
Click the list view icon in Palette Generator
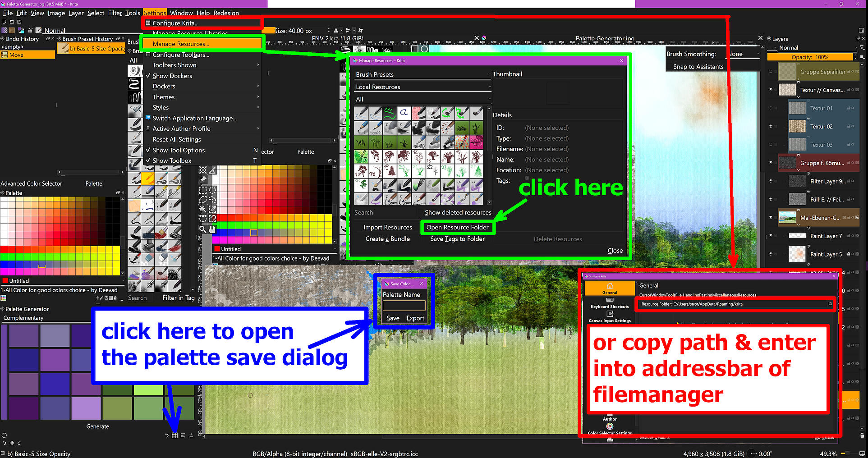click(x=183, y=435)
